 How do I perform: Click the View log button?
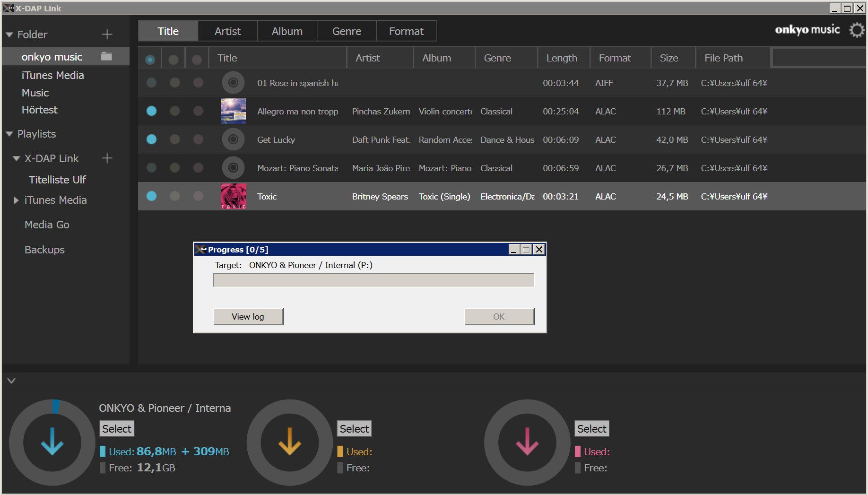coord(248,317)
